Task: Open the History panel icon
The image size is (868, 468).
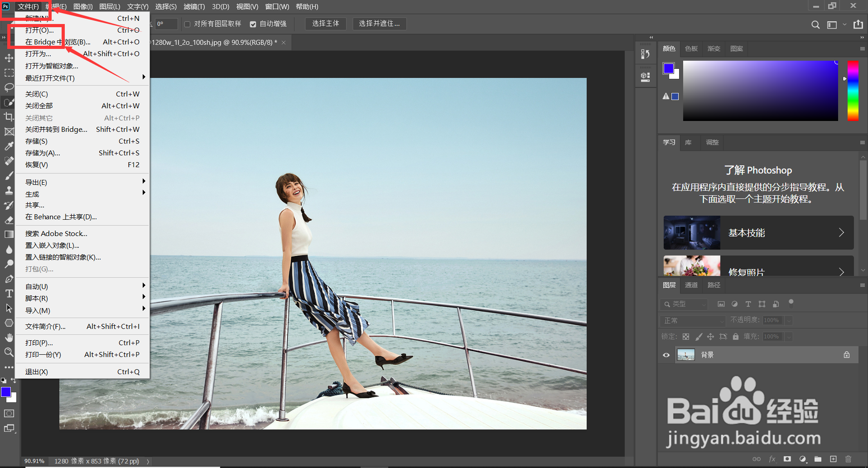Action: 646,54
